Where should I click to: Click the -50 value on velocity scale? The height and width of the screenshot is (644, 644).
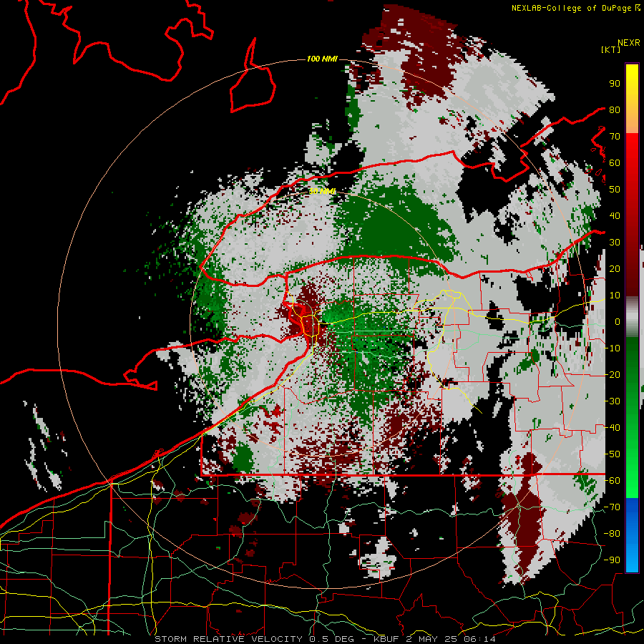612,454
